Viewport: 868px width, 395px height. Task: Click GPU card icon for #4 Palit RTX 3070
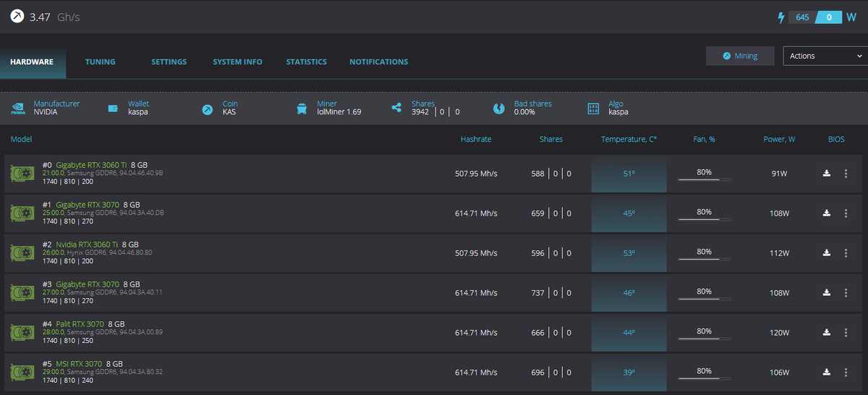22,333
